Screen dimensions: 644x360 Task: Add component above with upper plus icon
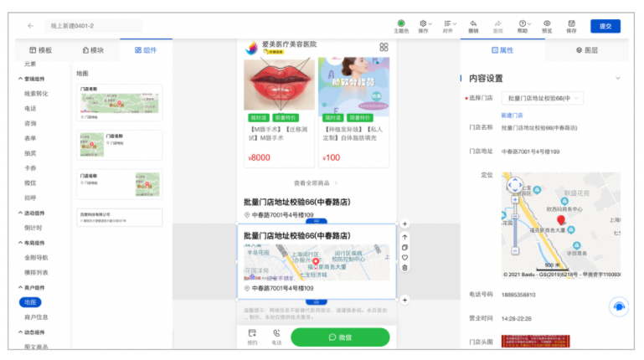pyautogui.click(x=404, y=224)
